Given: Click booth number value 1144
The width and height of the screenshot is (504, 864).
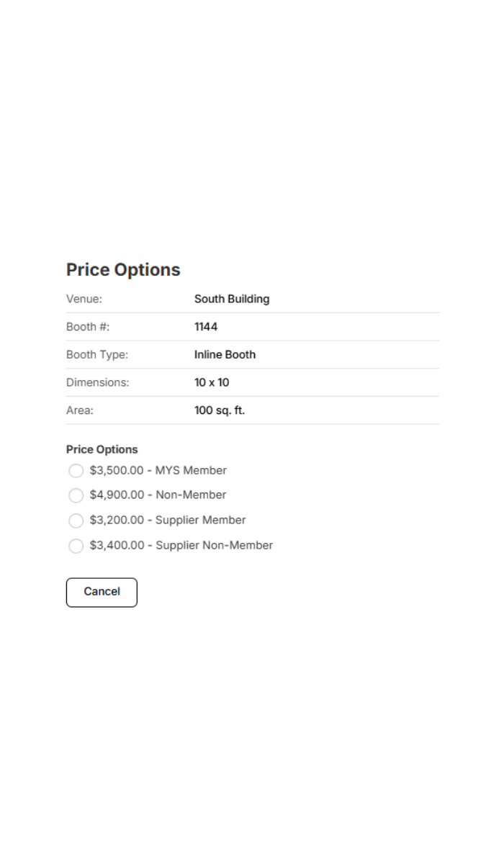Looking at the screenshot, I should click(x=206, y=327).
